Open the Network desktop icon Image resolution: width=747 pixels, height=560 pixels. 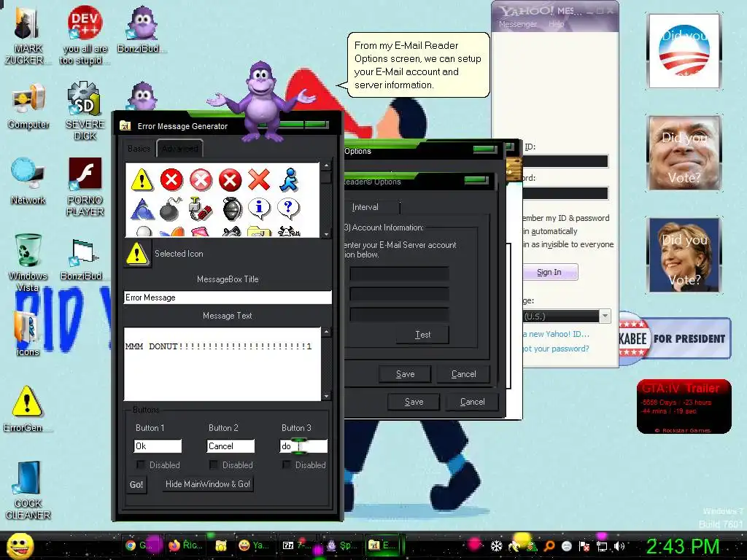click(x=28, y=182)
